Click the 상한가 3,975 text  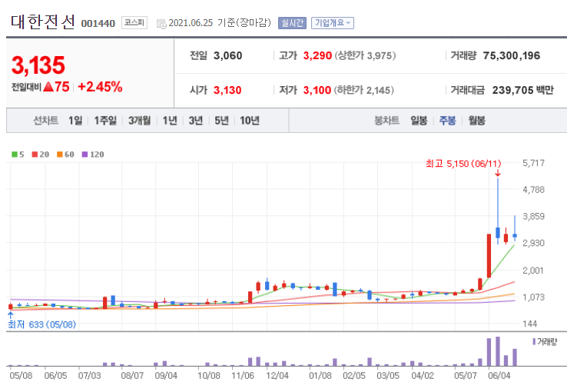click(365, 55)
